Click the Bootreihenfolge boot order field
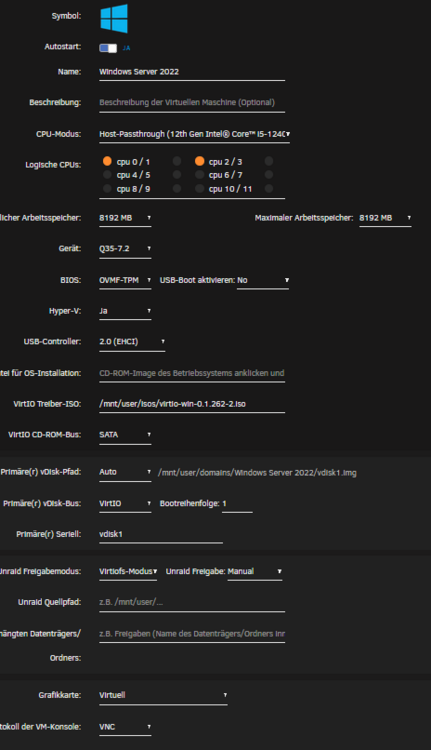431x750 pixels. (x=237, y=504)
